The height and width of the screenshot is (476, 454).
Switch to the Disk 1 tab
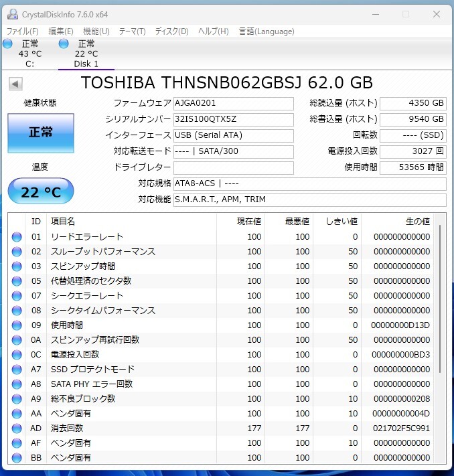click(86, 54)
